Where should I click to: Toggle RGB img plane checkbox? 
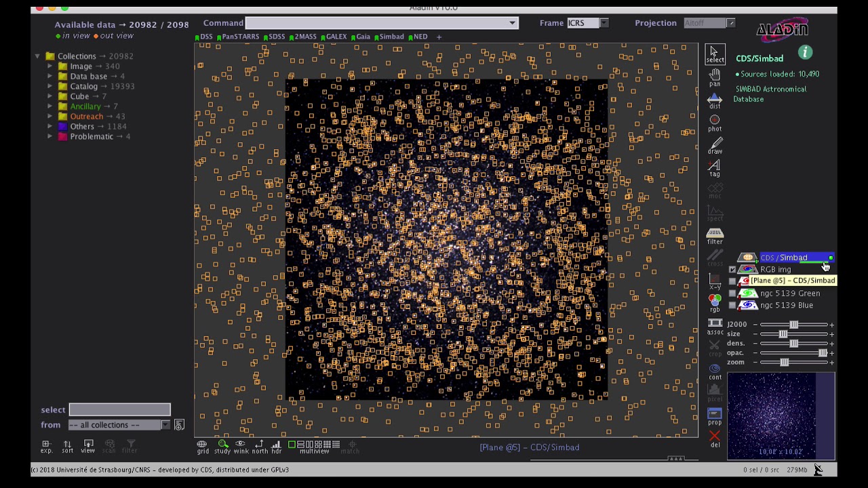732,270
